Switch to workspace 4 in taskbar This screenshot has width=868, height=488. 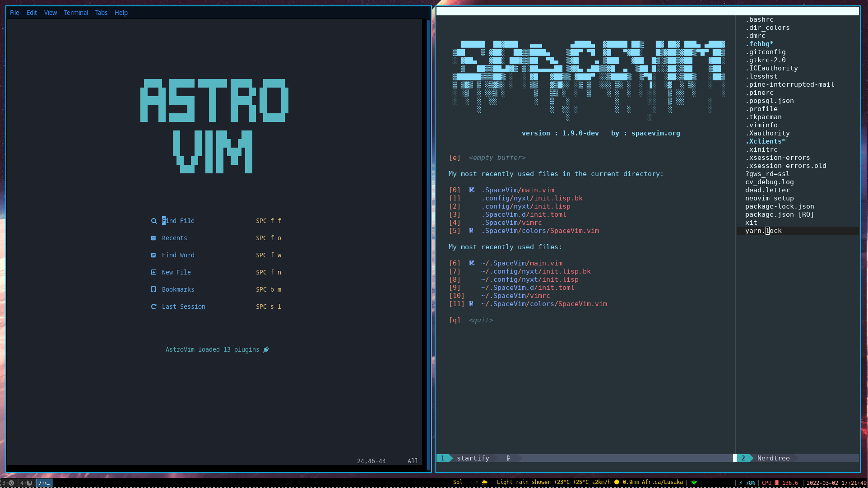[x=26, y=483]
